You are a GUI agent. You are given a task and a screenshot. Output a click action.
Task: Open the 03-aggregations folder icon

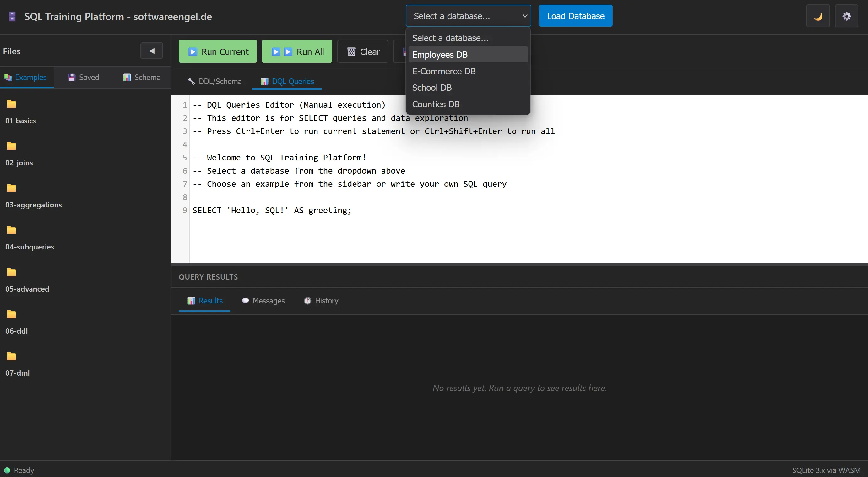(11, 189)
